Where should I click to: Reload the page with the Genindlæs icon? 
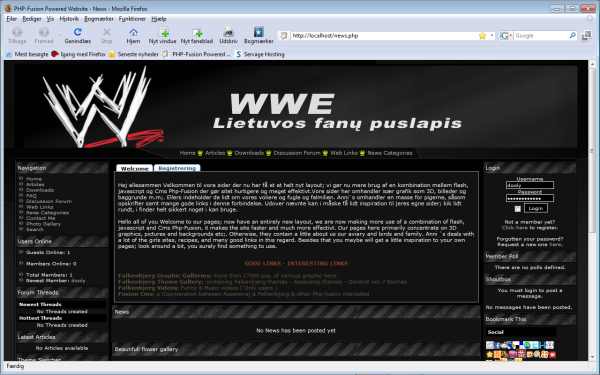(78, 35)
